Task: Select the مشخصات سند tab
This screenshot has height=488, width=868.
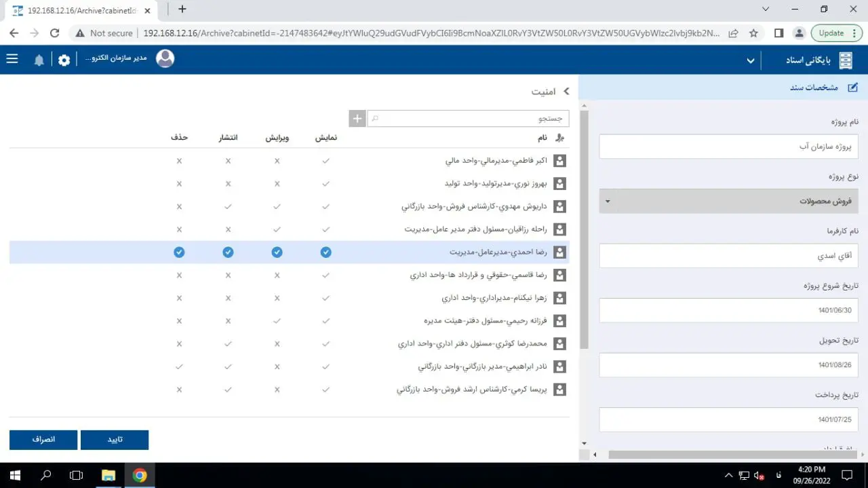Action: (x=814, y=88)
